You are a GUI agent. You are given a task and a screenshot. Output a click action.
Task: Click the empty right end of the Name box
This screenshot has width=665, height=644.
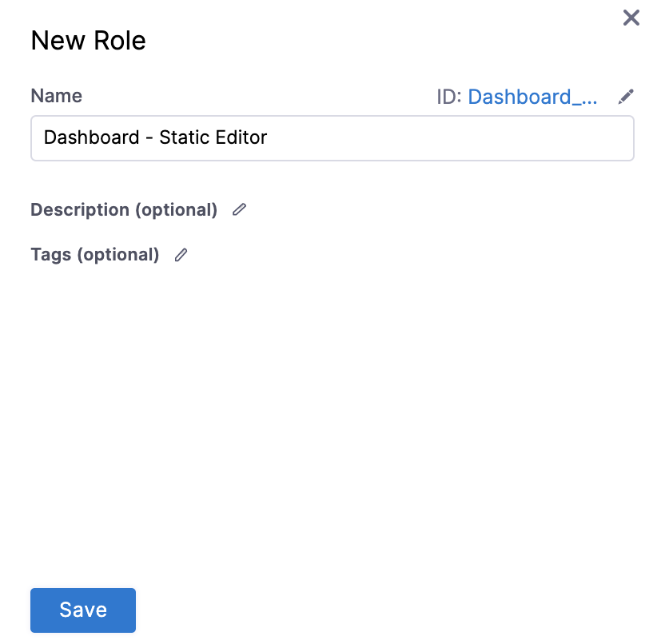[x=559, y=137]
